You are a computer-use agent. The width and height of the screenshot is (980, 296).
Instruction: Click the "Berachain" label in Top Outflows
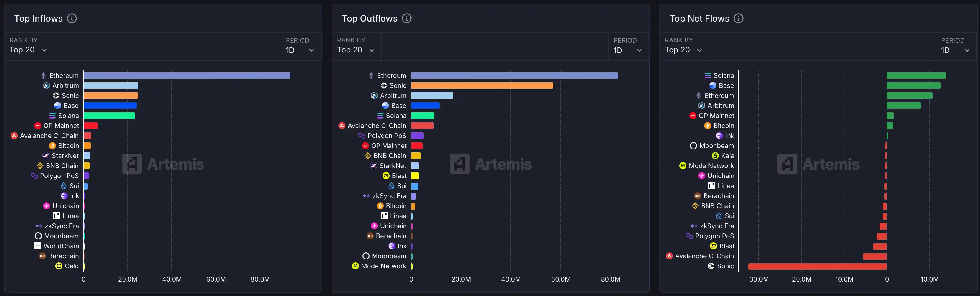click(391, 236)
